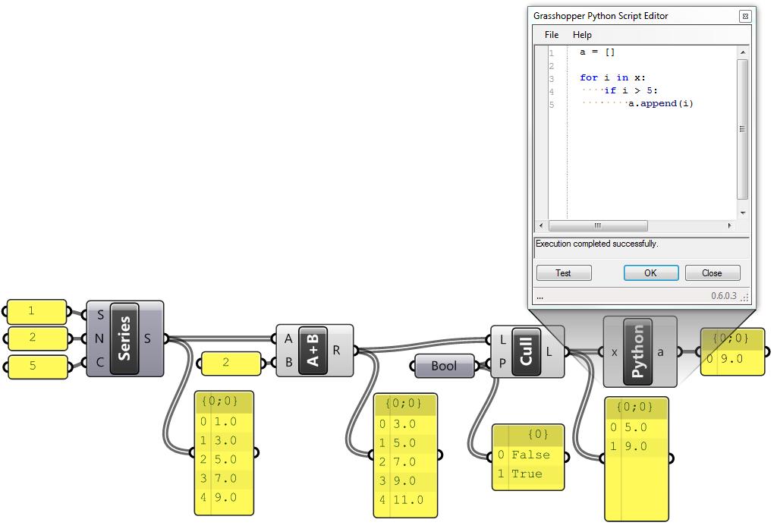Click the horizontal scrollbar thumb in code editor
The image size is (777, 532).
[x=598, y=225]
